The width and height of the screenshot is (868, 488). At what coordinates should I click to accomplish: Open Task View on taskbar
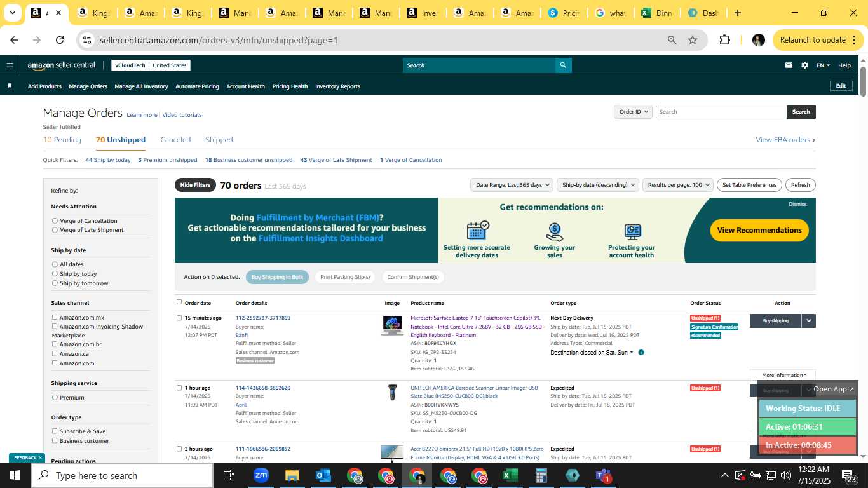(x=229, y=475)
